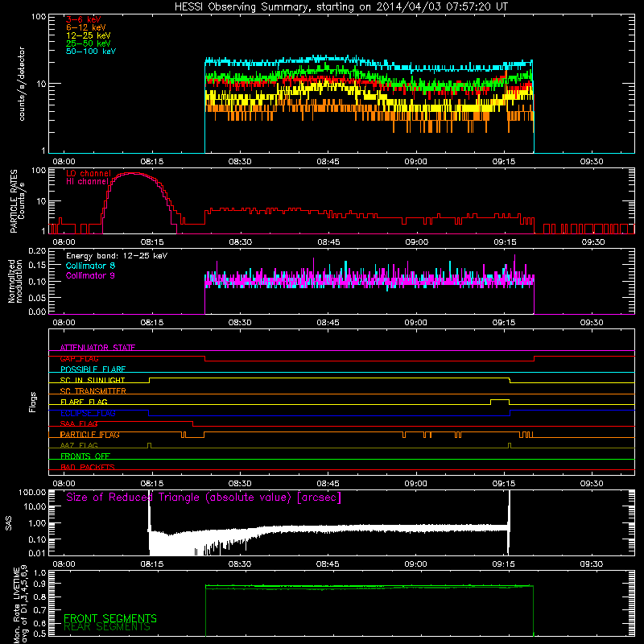644x644 pixels.
Task: Click the "Flags" y-axis title
Action: pos(32,402)
